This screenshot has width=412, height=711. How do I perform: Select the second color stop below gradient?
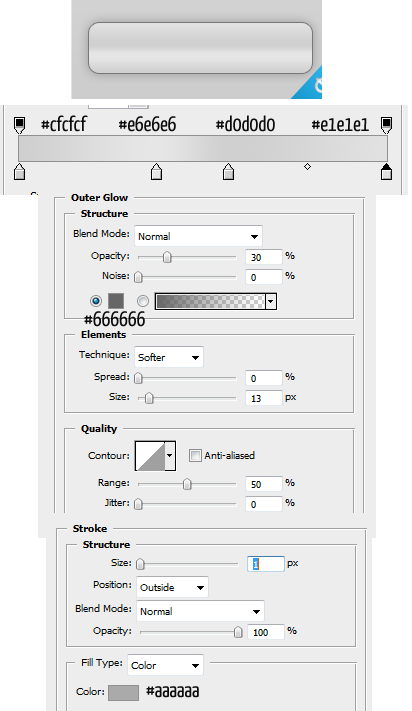[x=156, y=172]
